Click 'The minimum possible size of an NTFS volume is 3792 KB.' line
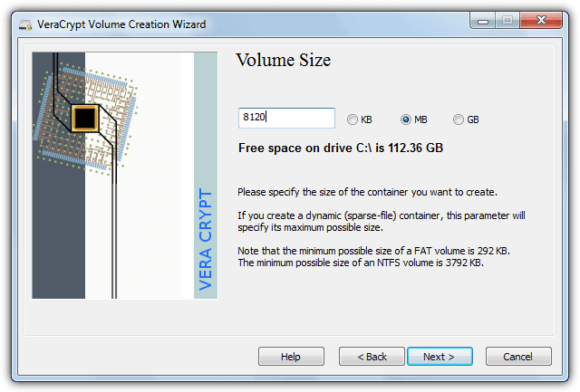The width and height of the screenshot is (580, 392). [361, 263]
